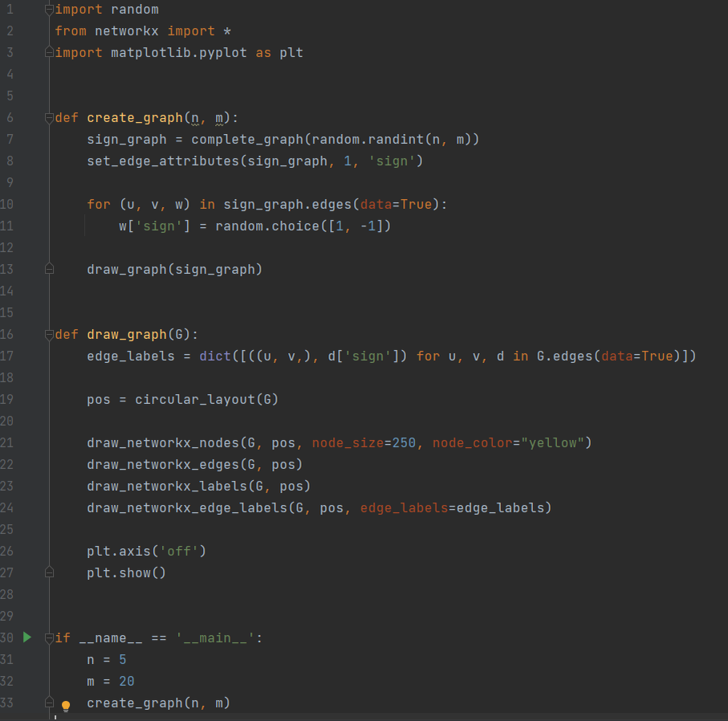
Task: Click 'G.edges' on line 17
Action: pyautogui.click(x=565, y=356)
